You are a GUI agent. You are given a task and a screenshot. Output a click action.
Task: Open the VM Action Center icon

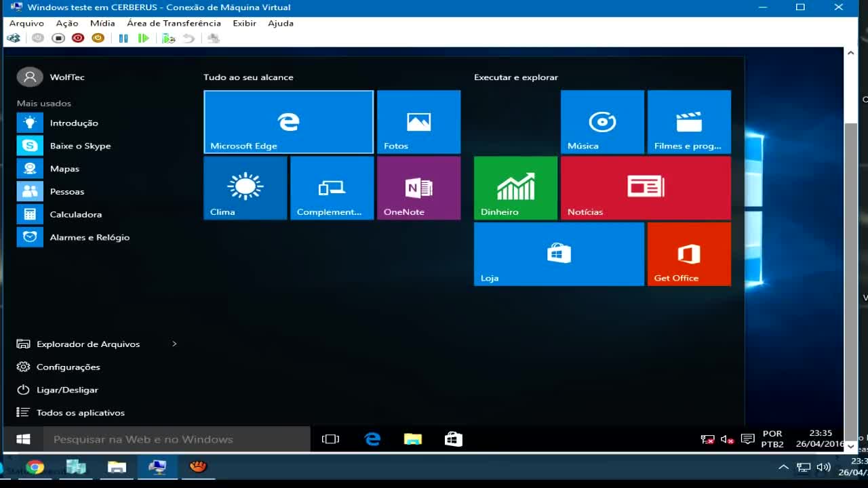point(748,439)
